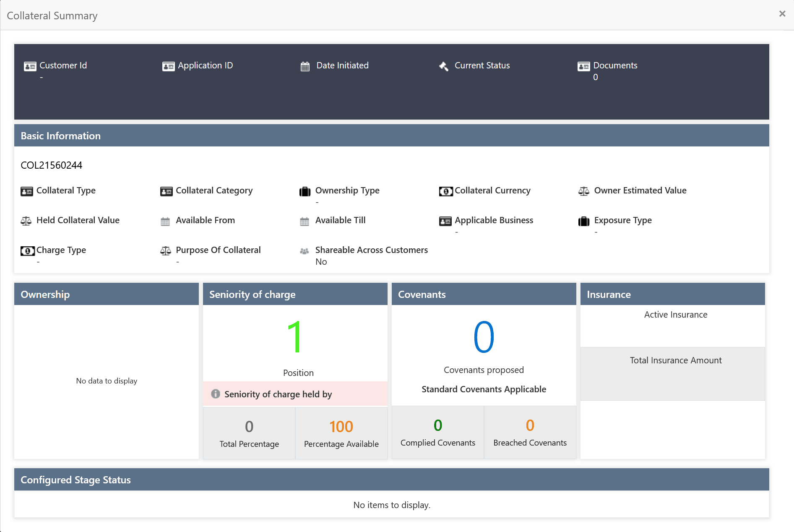Screen dimensions: 794x532
Task: Click the Customer Id card icon
Action: pos(30,66)
